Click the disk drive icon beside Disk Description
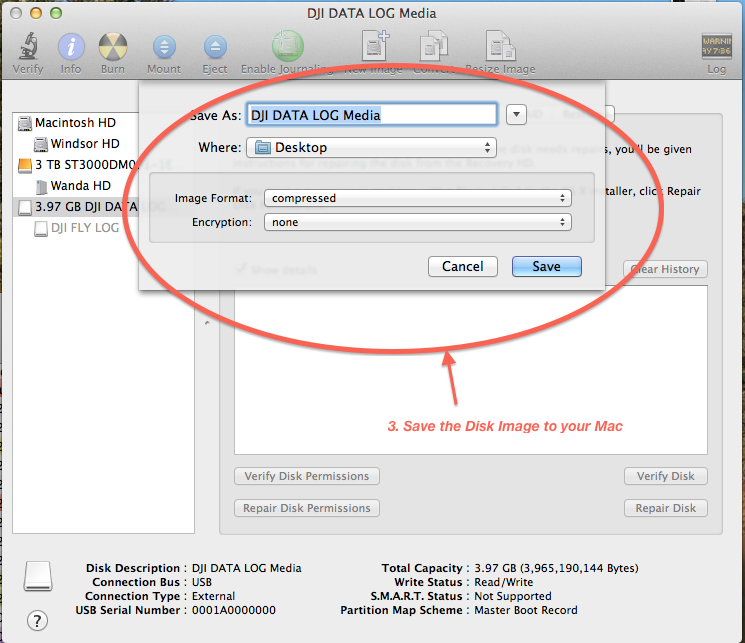 (38, 576)
